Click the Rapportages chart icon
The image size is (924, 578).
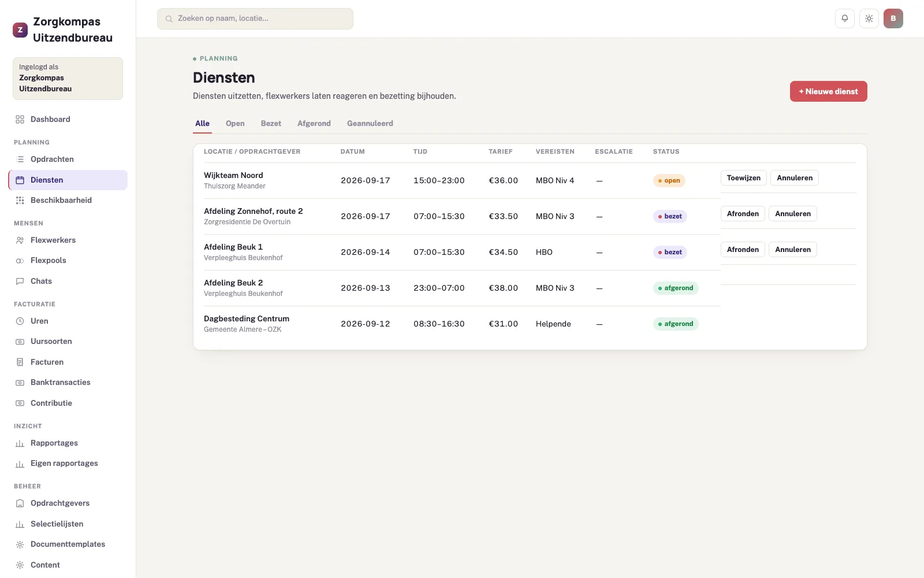click(x=20, y=443)
